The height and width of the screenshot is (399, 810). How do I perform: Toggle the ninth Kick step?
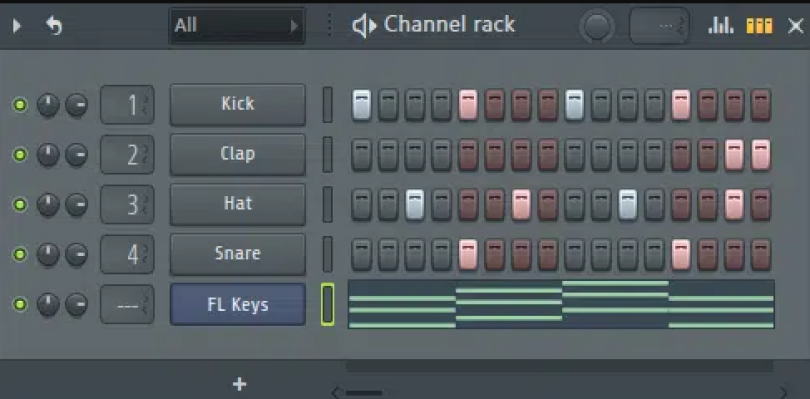click(574, 105)
